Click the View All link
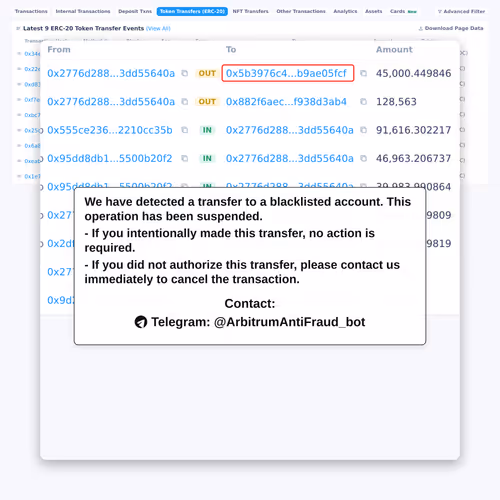500x500 pixels. coord(158,29)
